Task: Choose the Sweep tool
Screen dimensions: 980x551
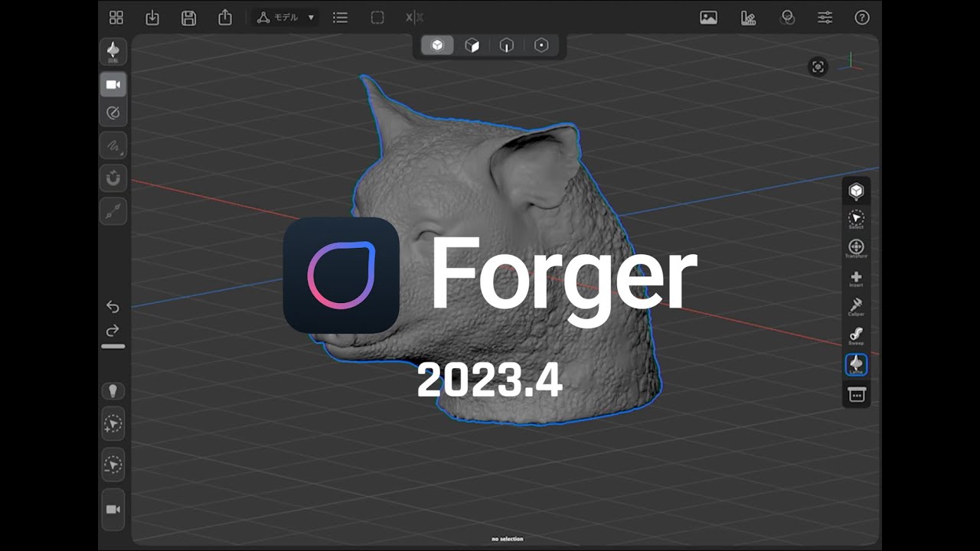Action: tap(856, 336)
